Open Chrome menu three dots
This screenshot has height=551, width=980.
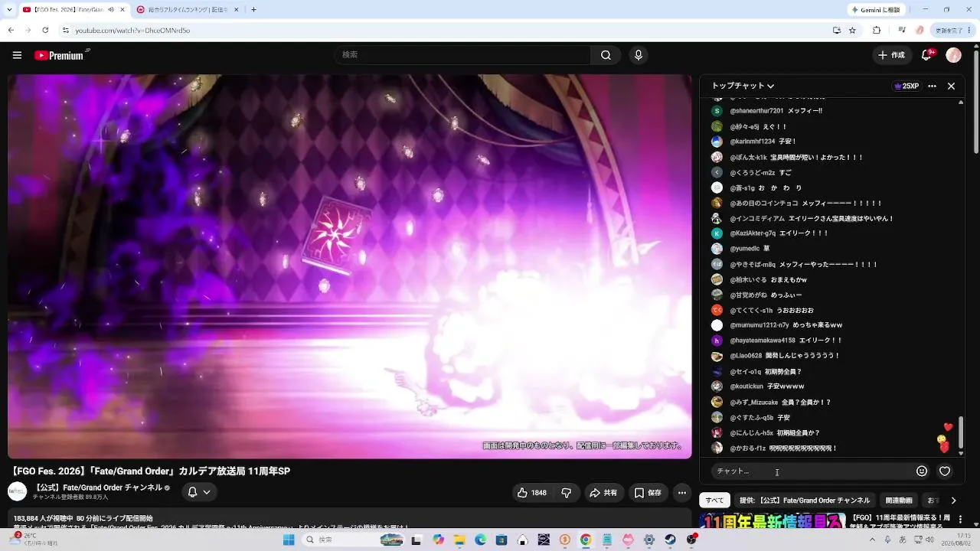971,30
